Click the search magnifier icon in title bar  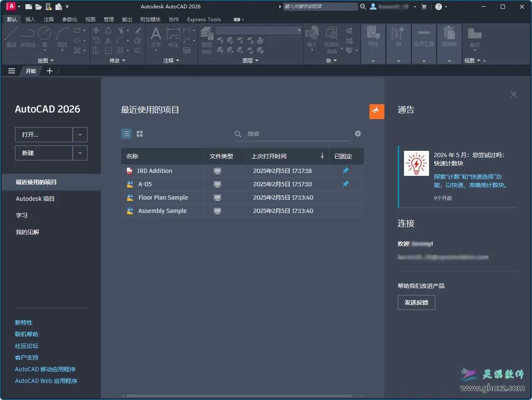click(363, 7)
